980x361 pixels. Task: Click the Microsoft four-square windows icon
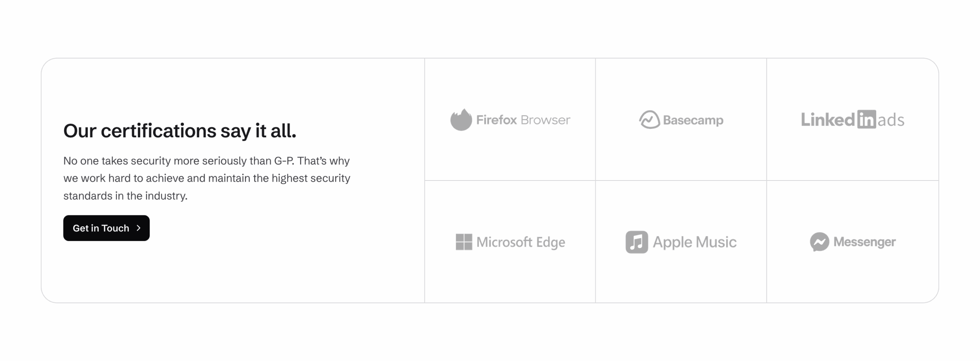[x=464, y=242]
